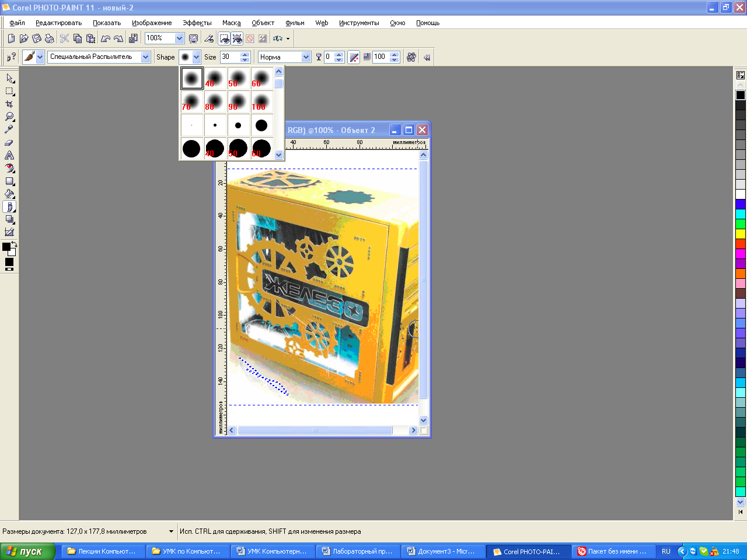
Task: Click the full-screen preview monitor icon
Action: click(193, 38)
